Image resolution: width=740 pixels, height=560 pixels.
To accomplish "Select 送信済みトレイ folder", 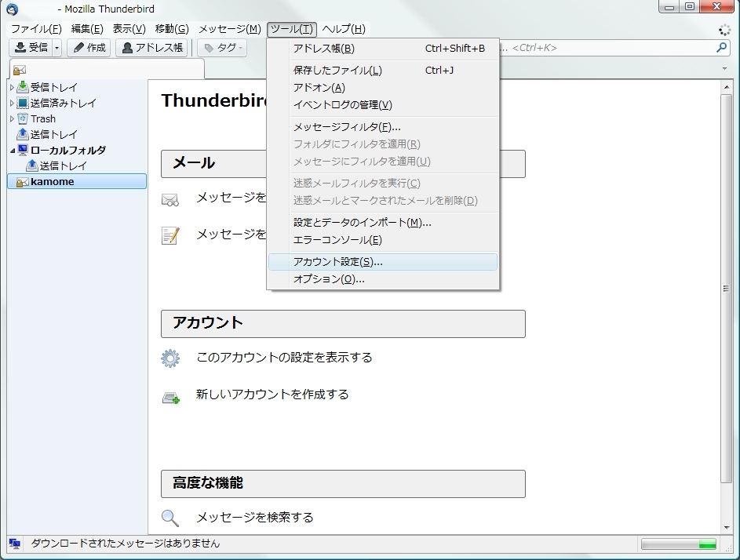I will (x=64, y=103).
